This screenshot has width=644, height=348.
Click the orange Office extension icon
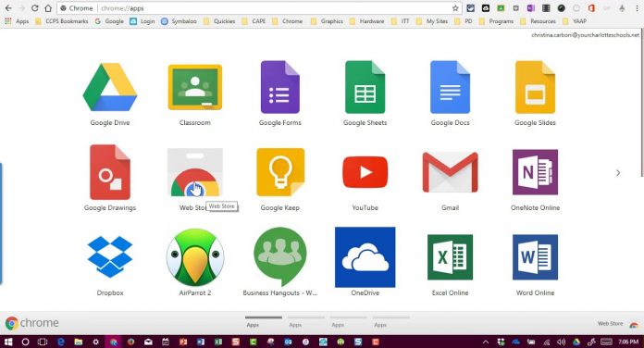click(x=591, y=8)
